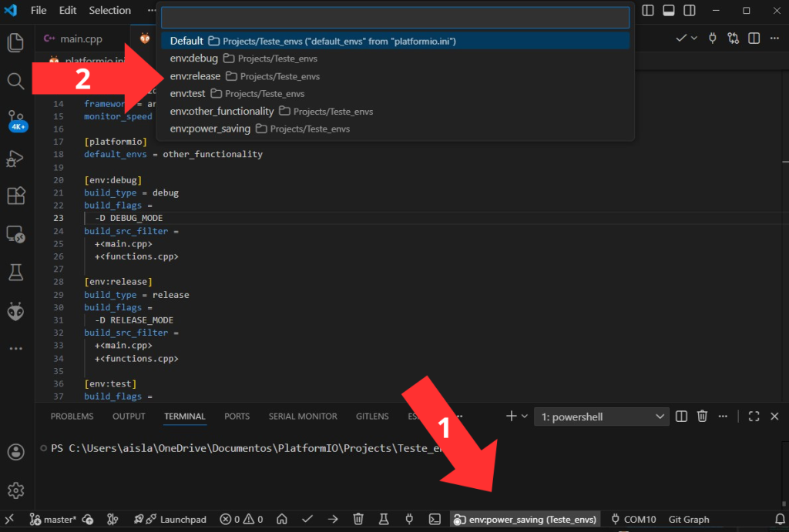Open the Run and Debug view

[x=15, y=159]
